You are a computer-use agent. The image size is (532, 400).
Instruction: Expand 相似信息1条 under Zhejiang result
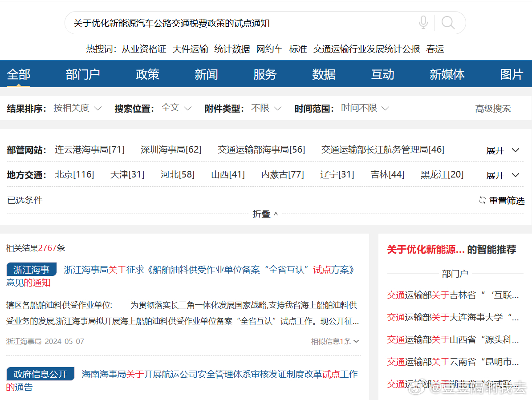pos(335,341)
